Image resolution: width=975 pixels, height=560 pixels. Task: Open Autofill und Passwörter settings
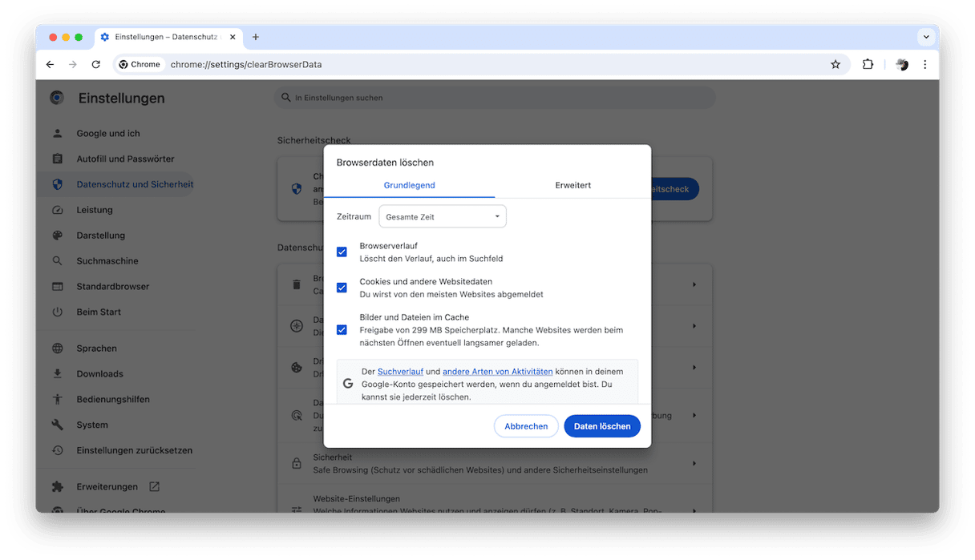tap(125, 159)
